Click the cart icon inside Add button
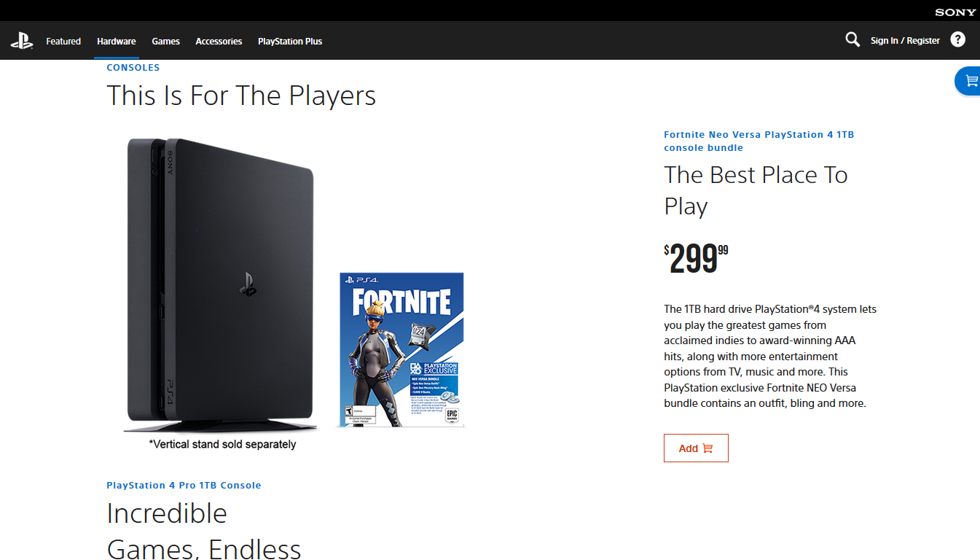Image resolution: width=980 pixels, height=560 pixels. (707, 448)
